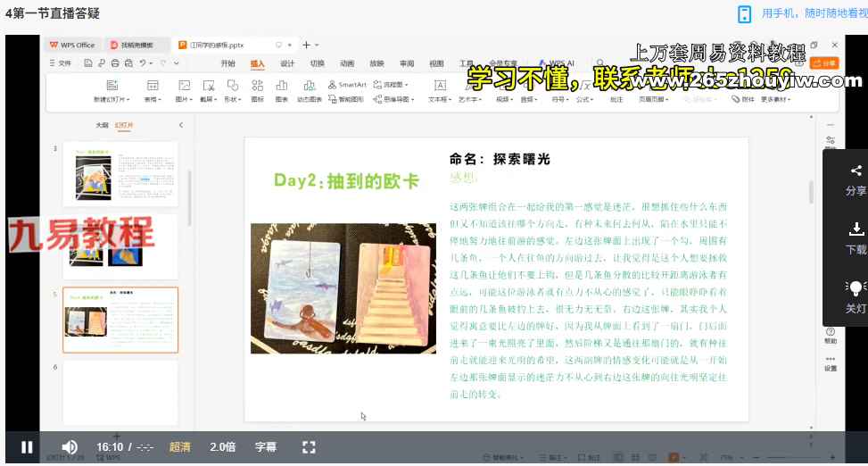
Task: Toggle the lights-off (关灯) bulb
Action: [856, 287]
